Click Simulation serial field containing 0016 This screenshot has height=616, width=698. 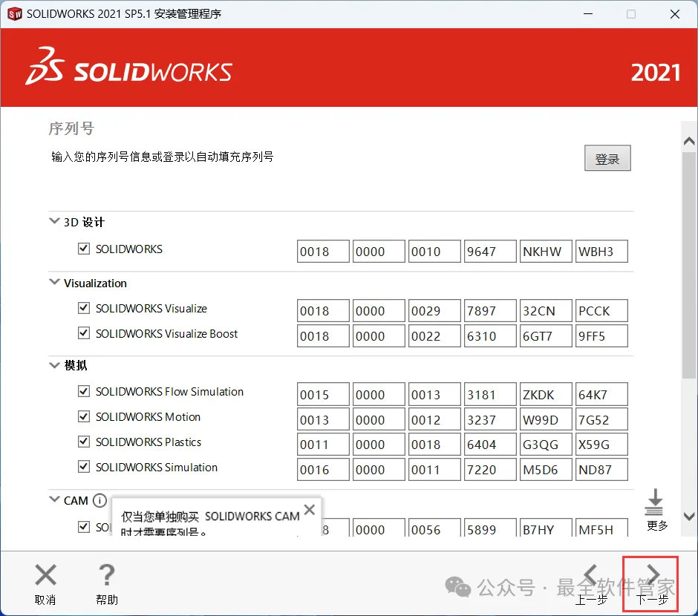point(323,469)
